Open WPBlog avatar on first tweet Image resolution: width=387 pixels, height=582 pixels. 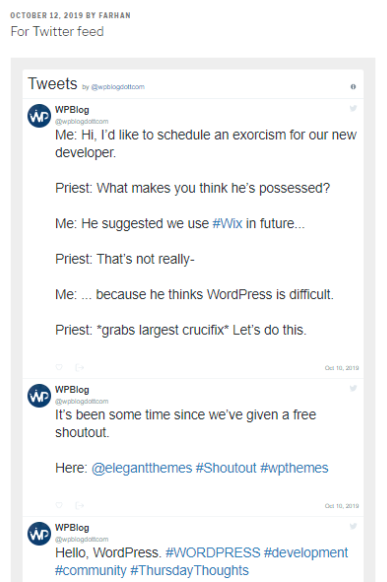39,116
